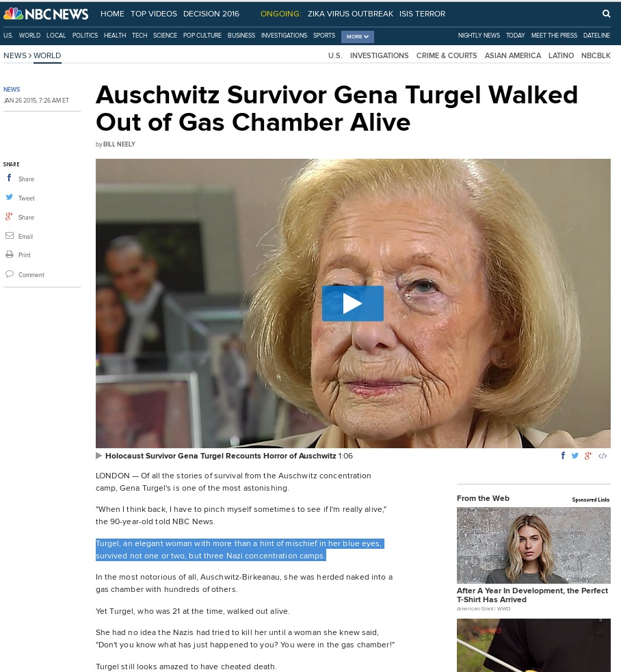Visit Bill Neely author page
Screen dimensions: 621x672
click(119, 144)
